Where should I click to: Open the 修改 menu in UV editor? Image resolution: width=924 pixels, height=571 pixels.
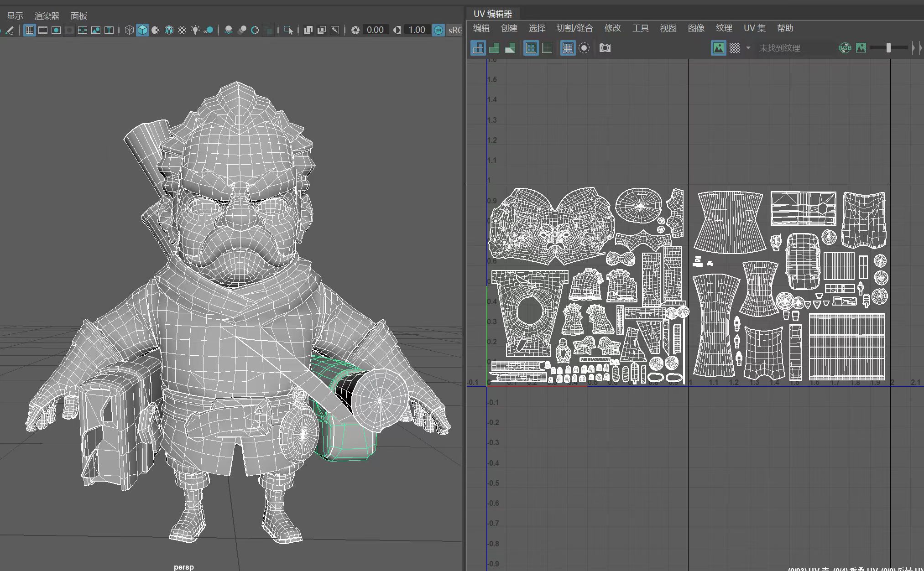(613, 28)
